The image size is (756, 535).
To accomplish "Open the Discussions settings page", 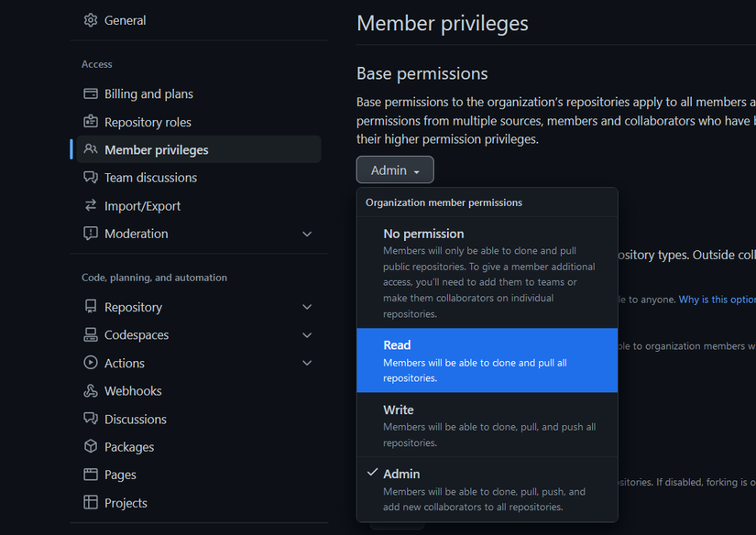I will [135, 419].
